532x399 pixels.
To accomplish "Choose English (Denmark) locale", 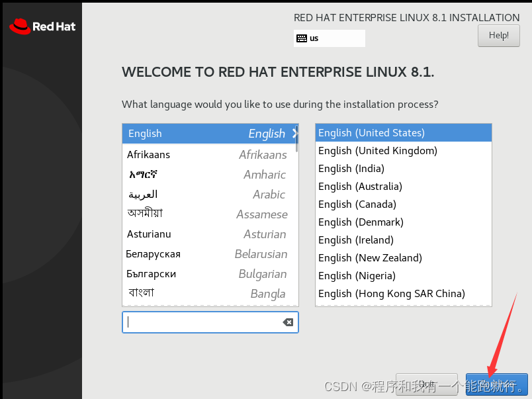I will tap(404, 222).
